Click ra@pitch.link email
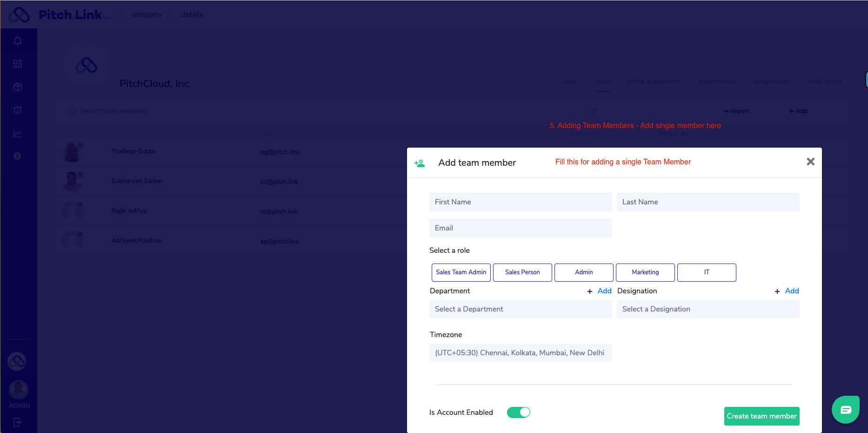 (x=279, y=212)
